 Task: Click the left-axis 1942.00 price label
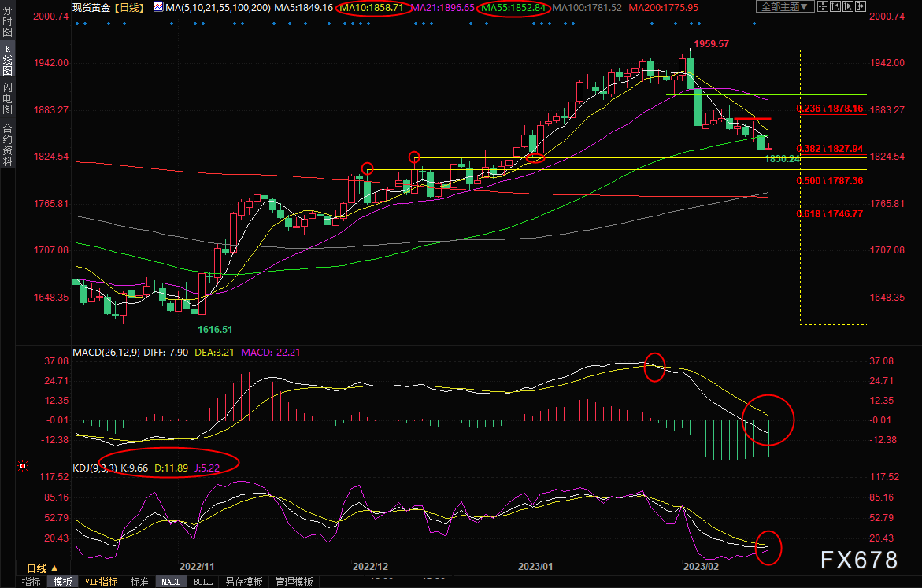click(50, 62)
